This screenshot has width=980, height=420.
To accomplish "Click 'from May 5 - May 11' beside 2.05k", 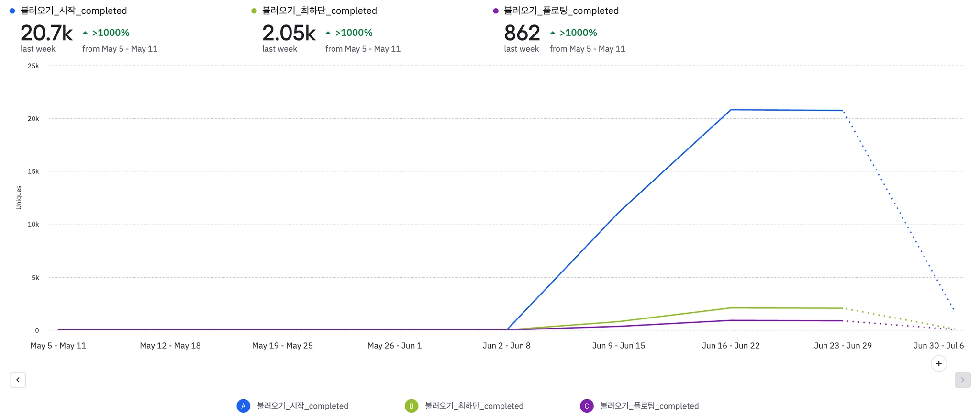I will point(363,49).
